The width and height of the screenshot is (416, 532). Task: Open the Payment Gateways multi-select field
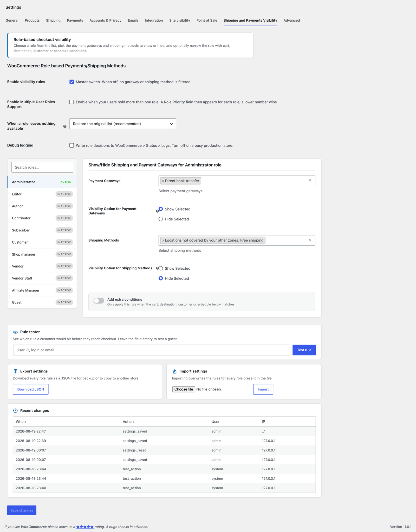point(237,181)
